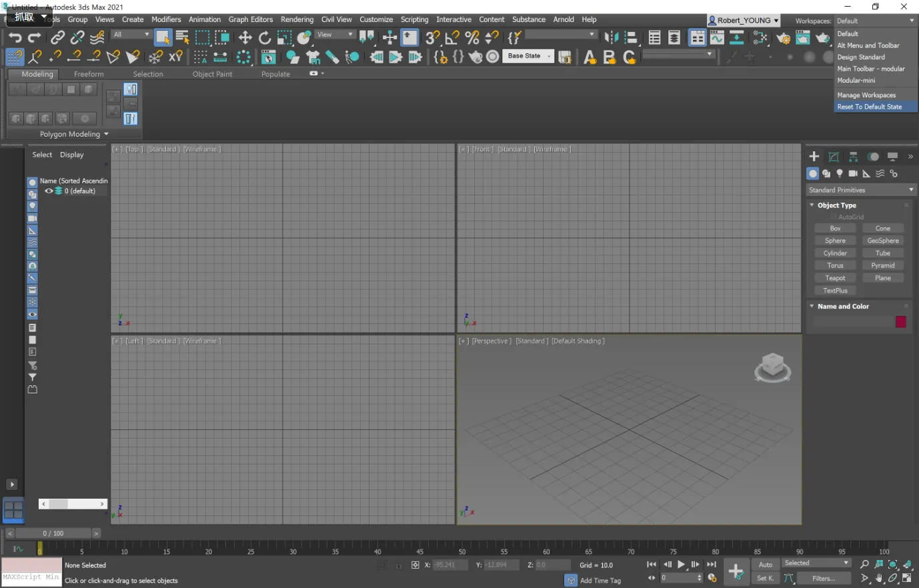Select the Move transform tool
The height and width of the screenshot is (588, 919).
[x=245, y=38]
